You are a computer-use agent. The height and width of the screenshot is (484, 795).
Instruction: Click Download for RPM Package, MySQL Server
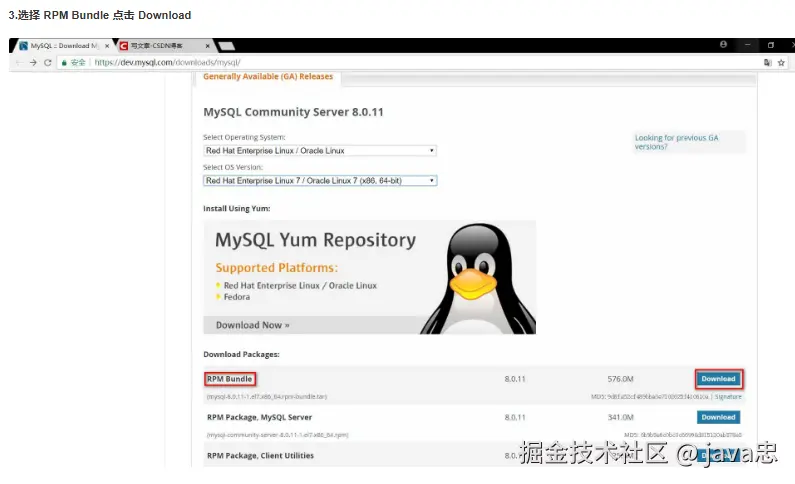point(718,417)
